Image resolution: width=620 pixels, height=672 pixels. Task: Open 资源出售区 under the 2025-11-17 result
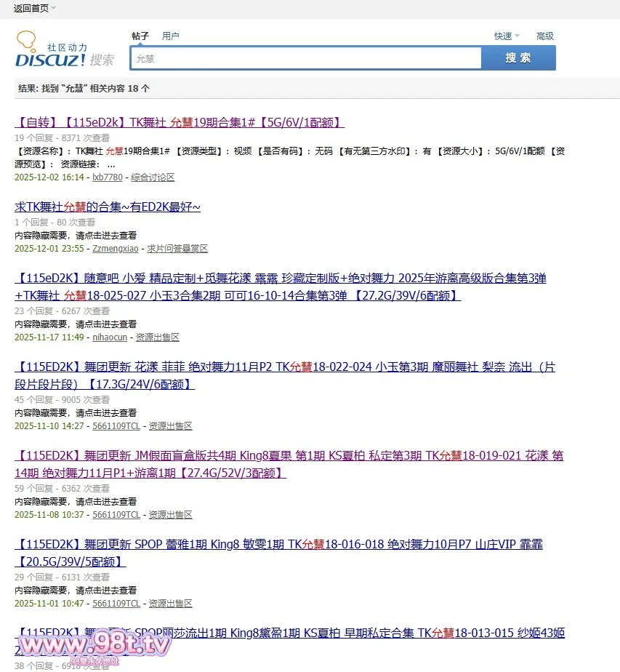157,337
